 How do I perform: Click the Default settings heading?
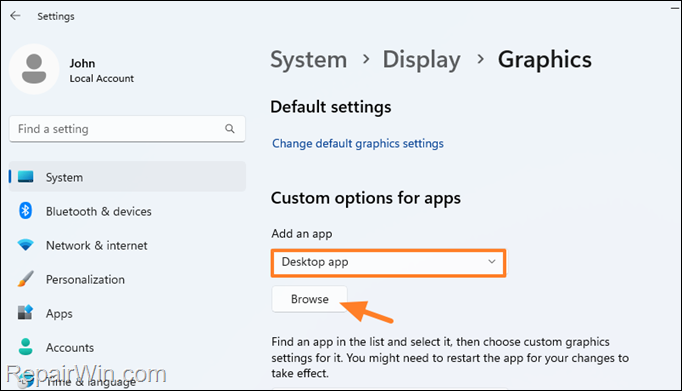coord(331,107)
